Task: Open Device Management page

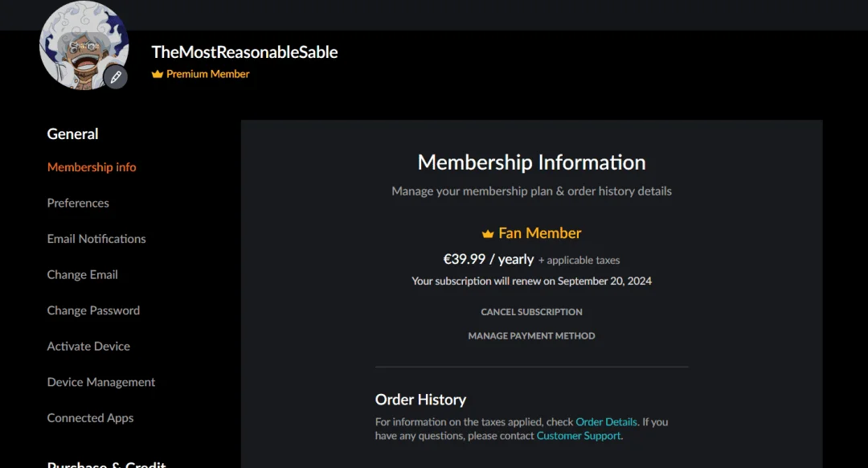Action: click(x=101, y=382)
